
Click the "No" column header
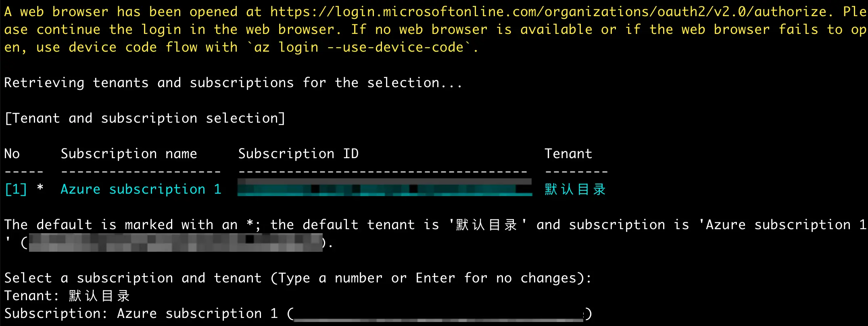coord(12,154)
